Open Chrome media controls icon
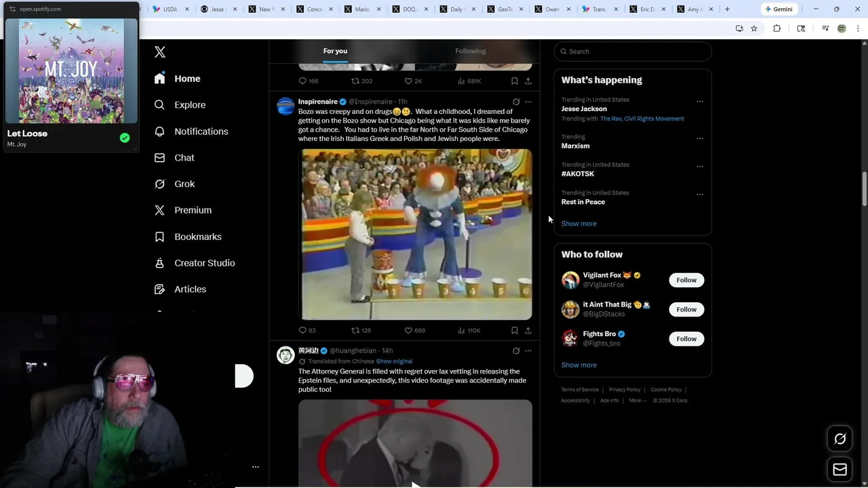 point(825,28)
